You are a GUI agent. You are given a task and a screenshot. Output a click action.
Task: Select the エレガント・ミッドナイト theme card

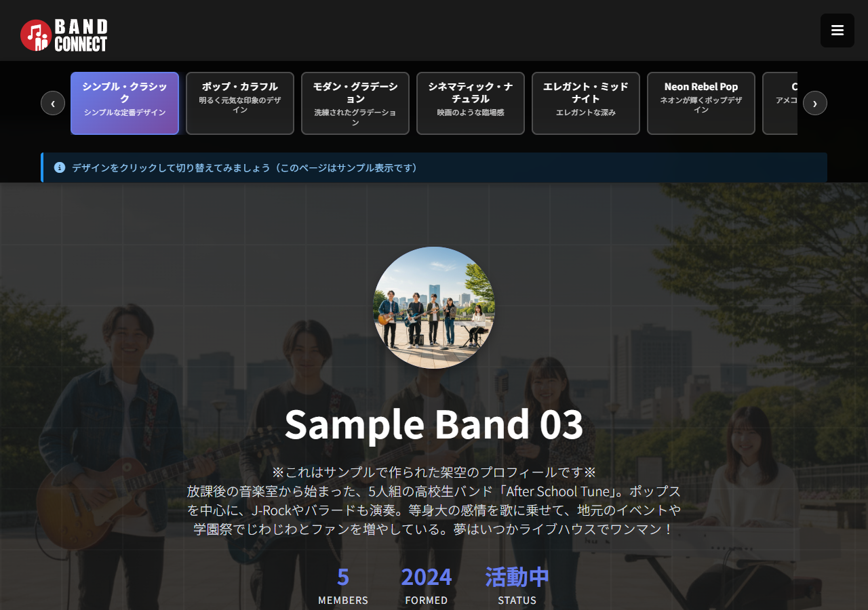tap(585, 103)
